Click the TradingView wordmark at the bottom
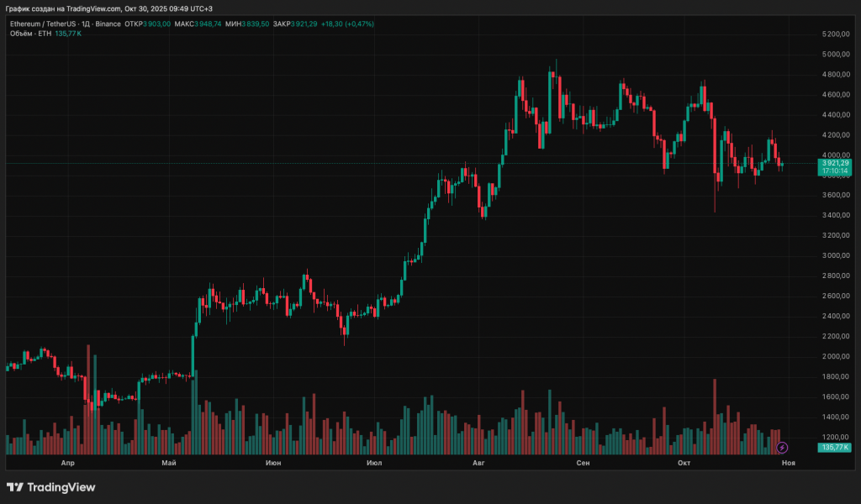 click(x=61, y=487)
